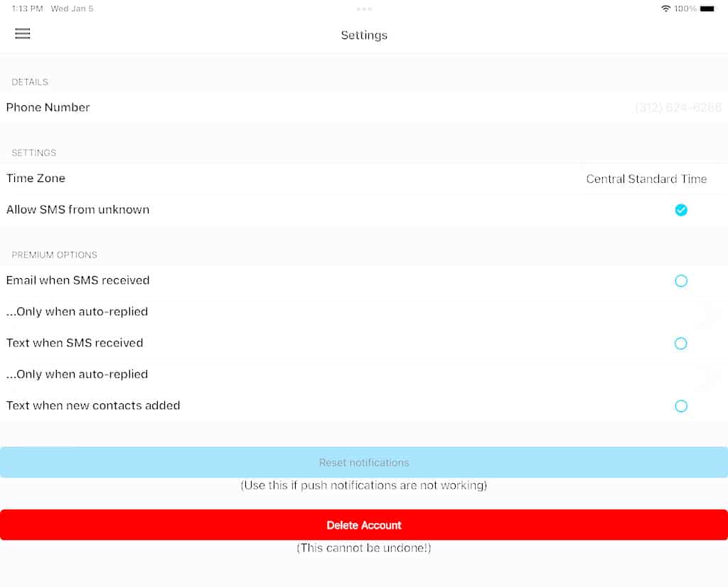728x587 pixels.
Task: Tap the Wi-Fi status icon
Action: (x=665, y=9)
